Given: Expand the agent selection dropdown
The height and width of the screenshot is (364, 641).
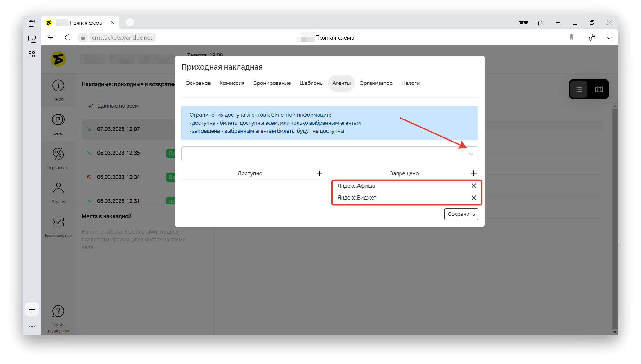Looking at the screenshot, I should click(471, 154).
